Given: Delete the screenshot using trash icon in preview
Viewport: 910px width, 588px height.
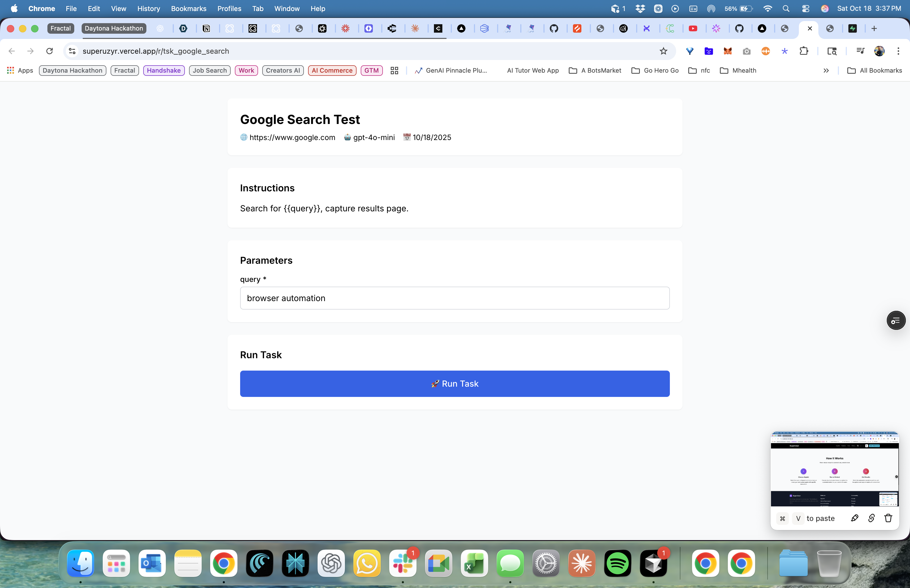Looking at the screenshot, I should pos(888,518).
